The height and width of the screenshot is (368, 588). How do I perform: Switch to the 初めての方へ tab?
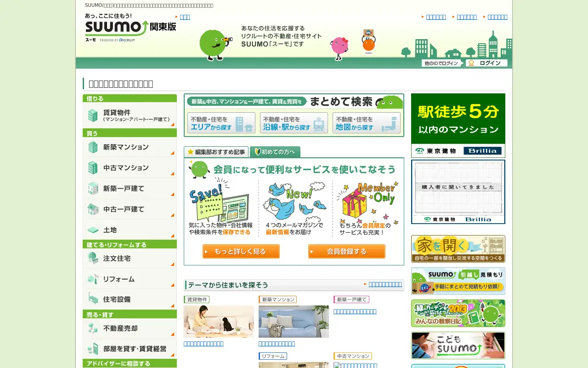[275, 152]
